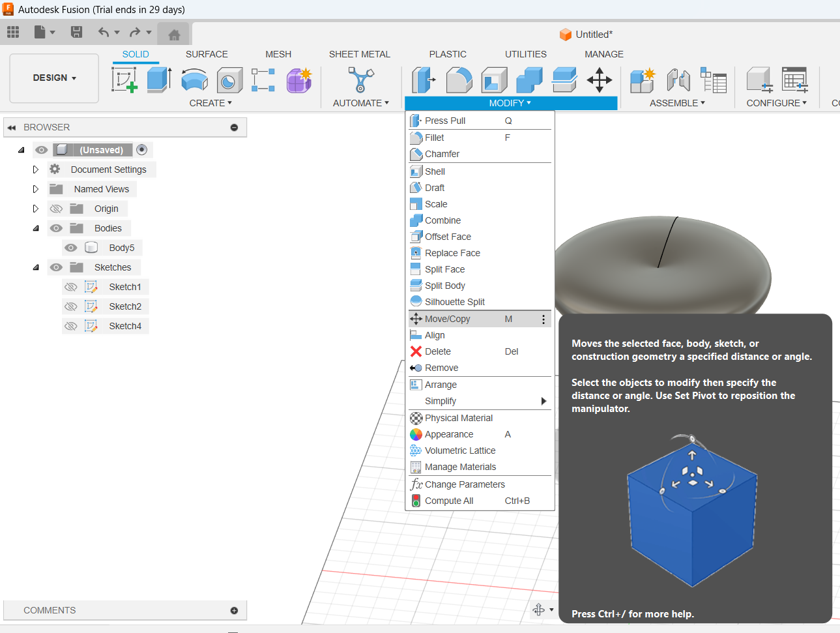Open the DESIGN workspace dropdown
Screen dimensions: 840x633
(54, 78)
